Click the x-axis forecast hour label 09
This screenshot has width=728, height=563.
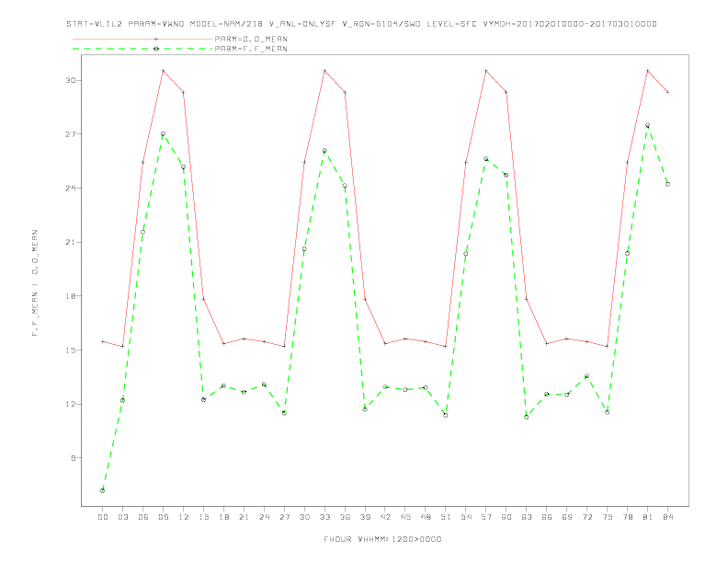163,517
